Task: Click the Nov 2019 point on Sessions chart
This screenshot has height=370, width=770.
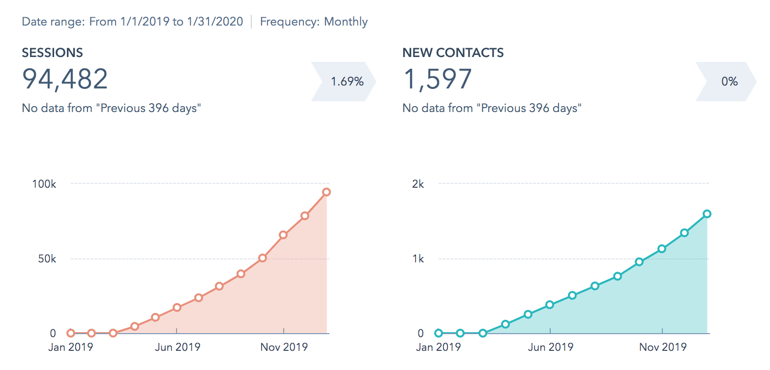Action: tap(283, 235)
